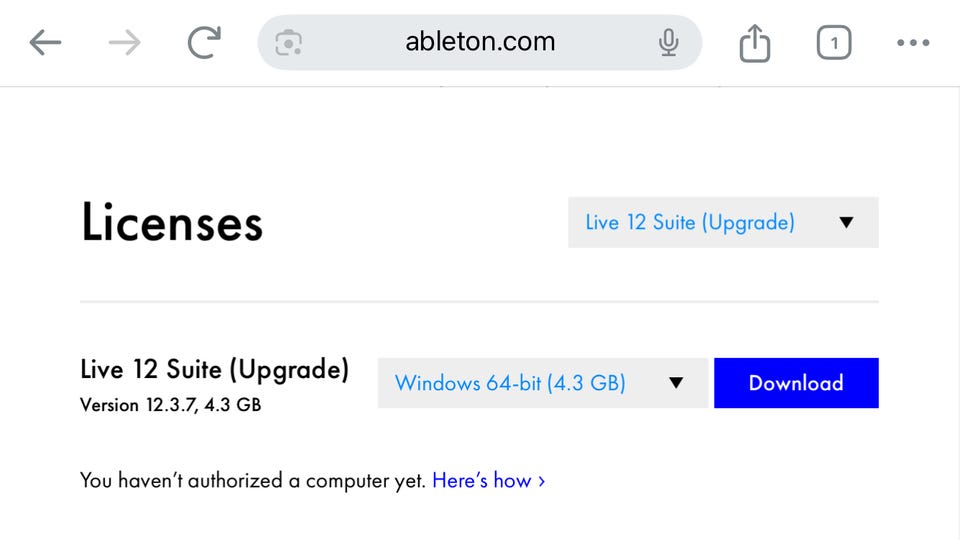
Task: Follow the "Here's how" link
Action: [482, 481]
